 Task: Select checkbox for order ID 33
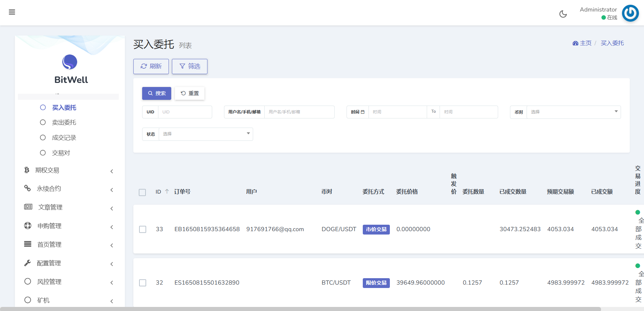pos(143,229)
